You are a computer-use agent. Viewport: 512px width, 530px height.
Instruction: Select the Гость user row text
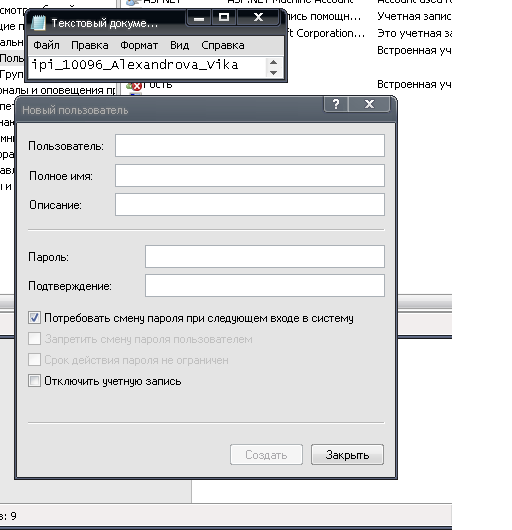(x=157, y=85)
